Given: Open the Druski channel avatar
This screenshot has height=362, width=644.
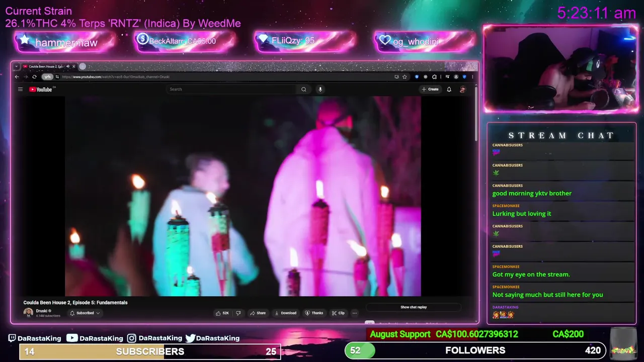Looking at the screenshot, I should point(28,313).
